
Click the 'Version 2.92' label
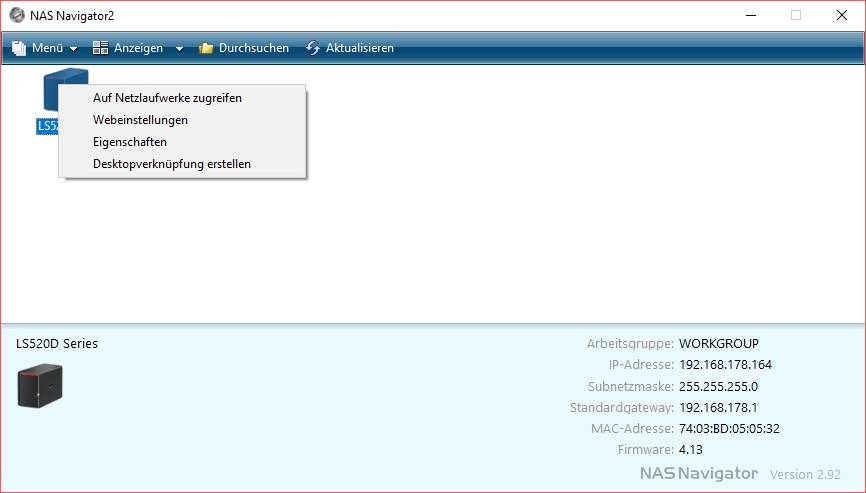pos(805,474)
